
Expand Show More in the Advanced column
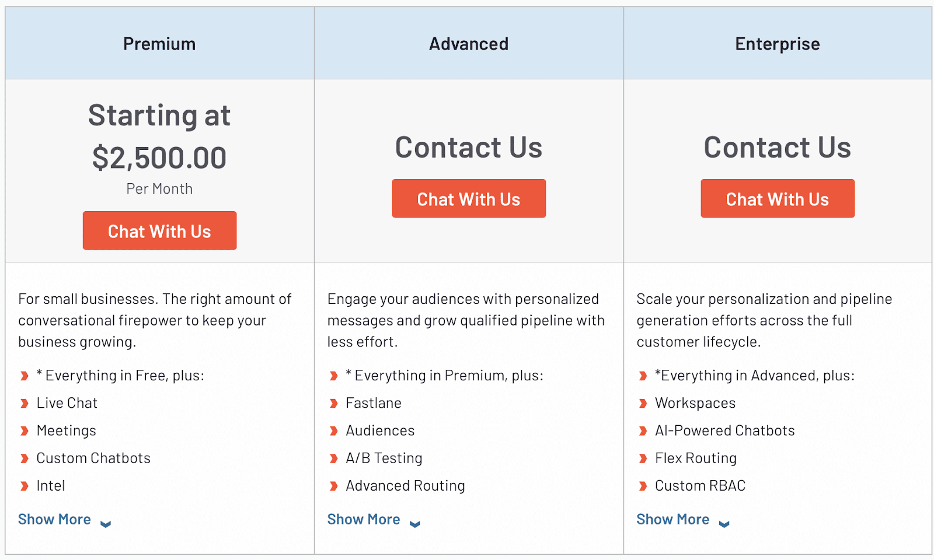(x=364, y=519)
